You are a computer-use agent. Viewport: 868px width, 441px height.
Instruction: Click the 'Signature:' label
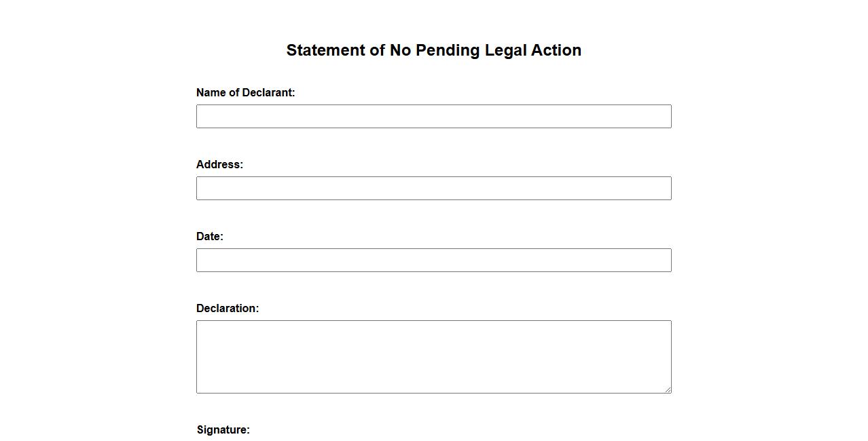223,430
